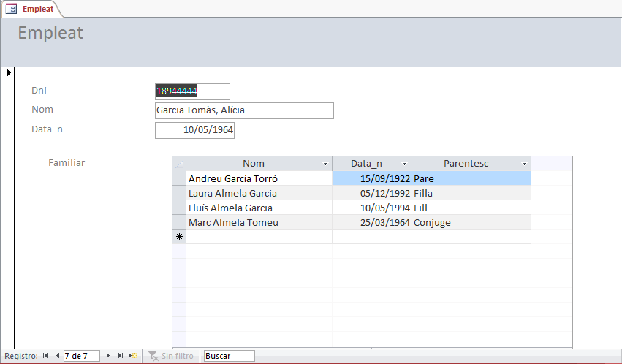
Task: Click the Conjuge cell for Marc Almela
Action: [470, 222]
